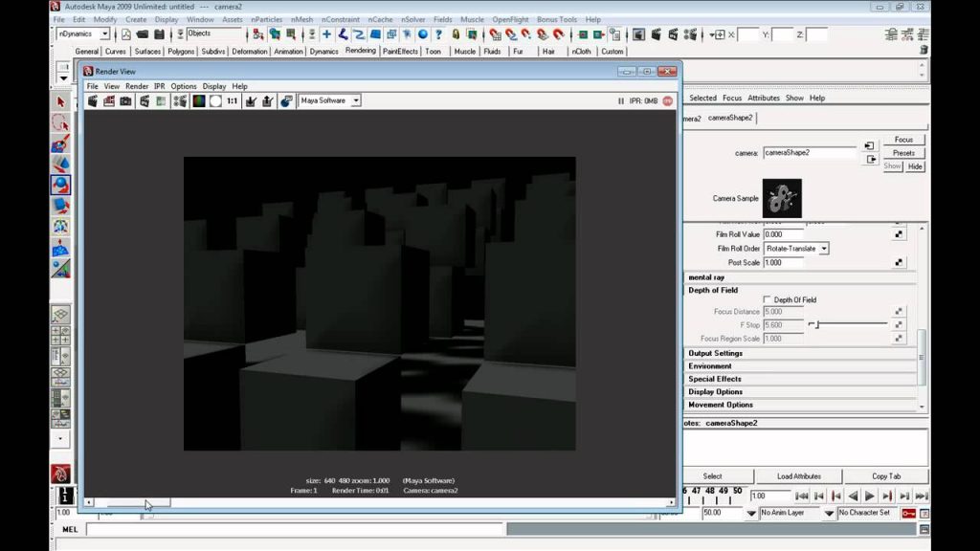The height and width of the screenshot is (551, 980).
Task: Click the auto keyframe key icon
Action: click(909, 513)
